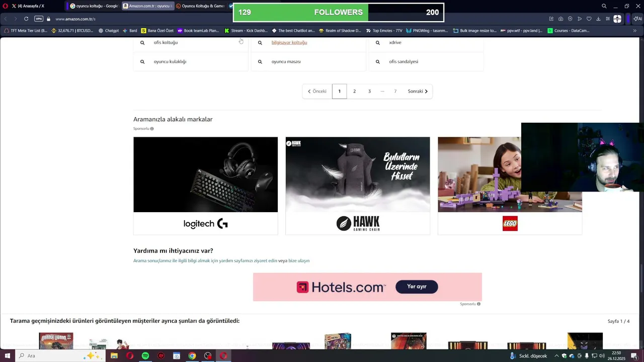Select the Amazon.com.tr oyuncu tab

(x=148, y=6)
